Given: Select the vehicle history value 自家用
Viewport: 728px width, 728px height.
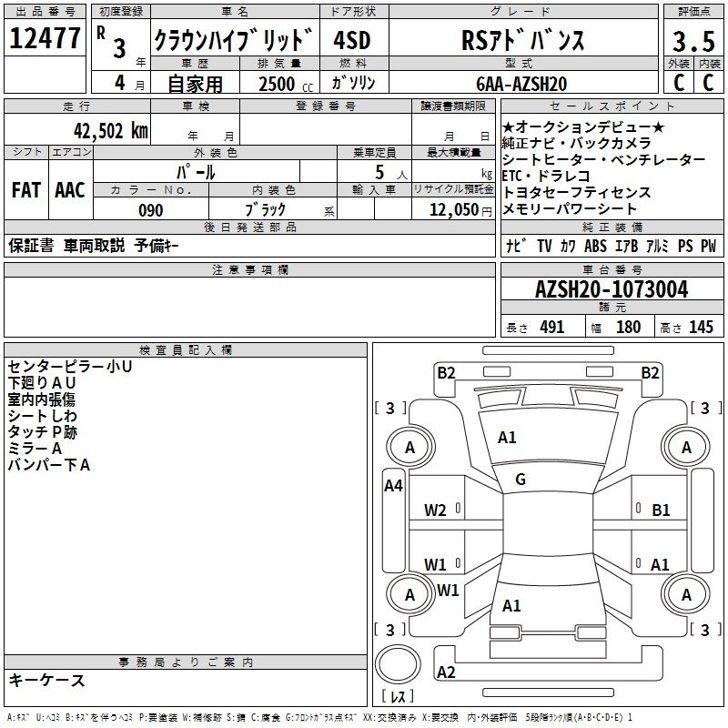Looking at the screenshot, I should [x=195, y=84].
